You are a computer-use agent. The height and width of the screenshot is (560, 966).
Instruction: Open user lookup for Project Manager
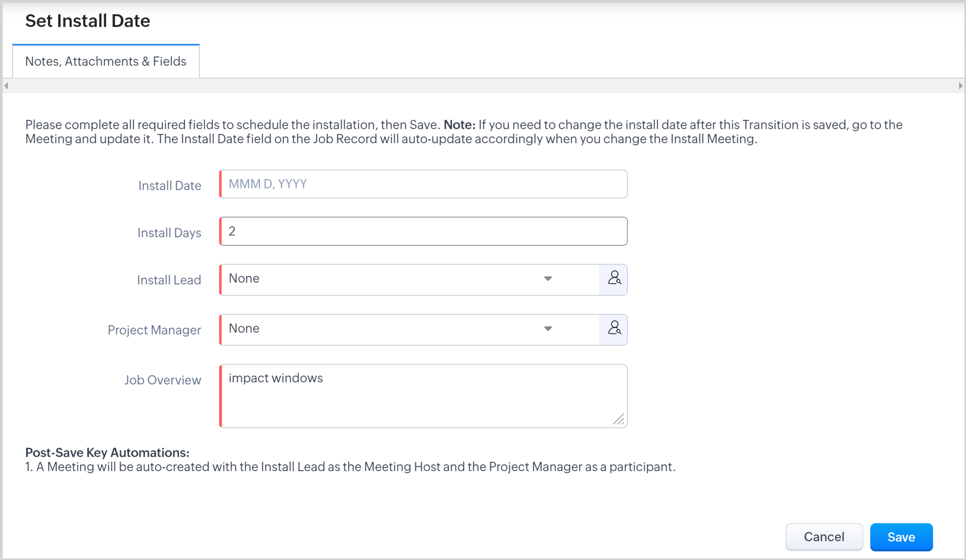pyautogui.click(x=614, y=329)
